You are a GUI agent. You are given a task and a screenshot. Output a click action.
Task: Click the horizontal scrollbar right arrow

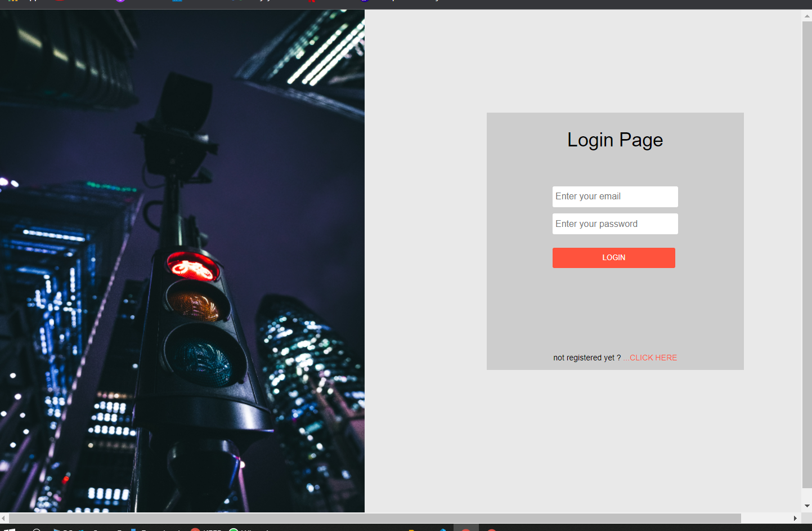(796, 518)
